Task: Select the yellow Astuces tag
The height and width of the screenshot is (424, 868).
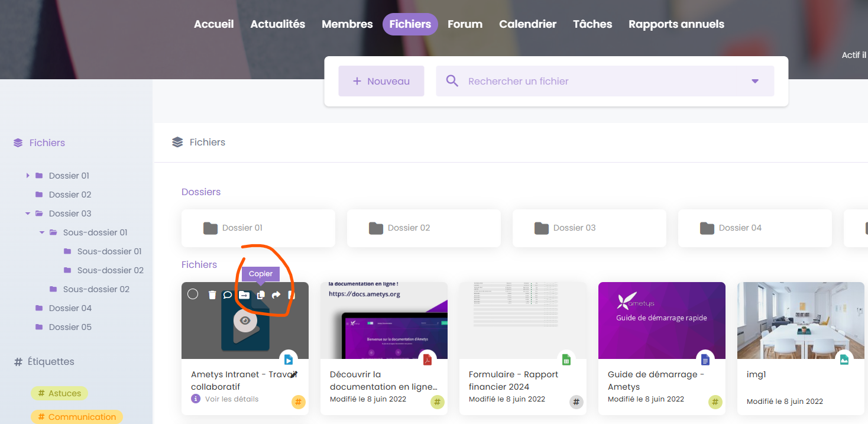Action: point(59,393)
